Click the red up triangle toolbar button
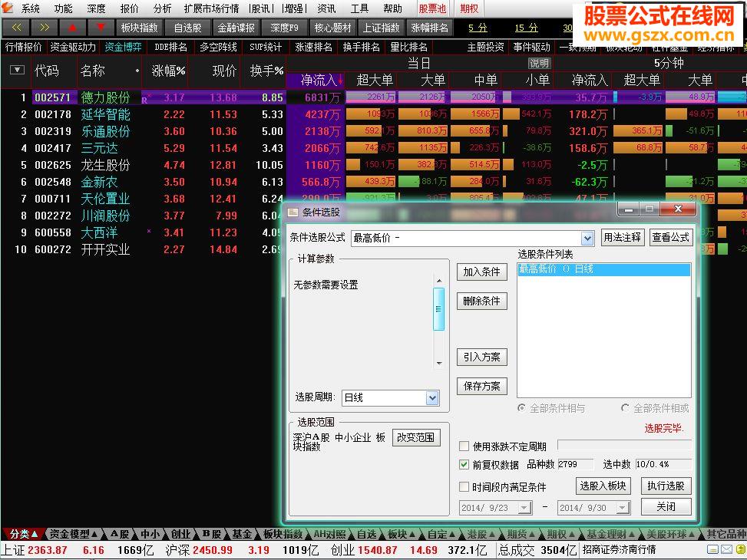Viewport: 747px width, 560px height. (72, 28)
